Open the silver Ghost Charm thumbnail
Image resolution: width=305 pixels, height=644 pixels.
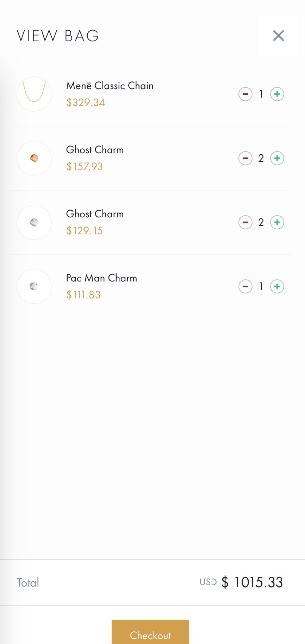point(34,222)
